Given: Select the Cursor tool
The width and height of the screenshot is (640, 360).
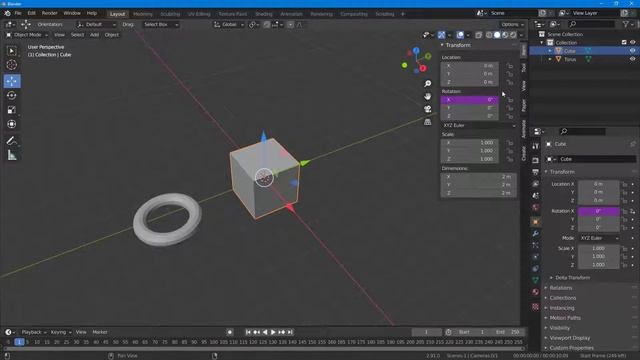Looking at the screenshot, I should point(12,64).
